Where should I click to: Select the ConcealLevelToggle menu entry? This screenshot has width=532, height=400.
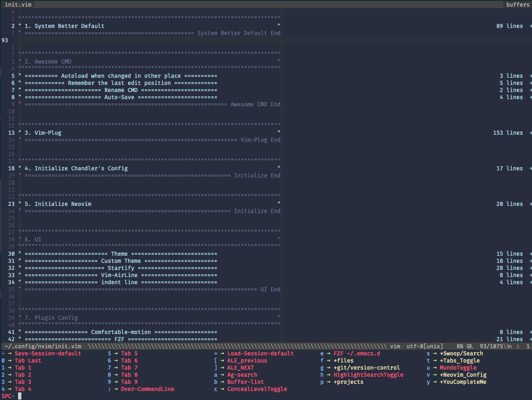pyautogui.click(x=257, y=389)
